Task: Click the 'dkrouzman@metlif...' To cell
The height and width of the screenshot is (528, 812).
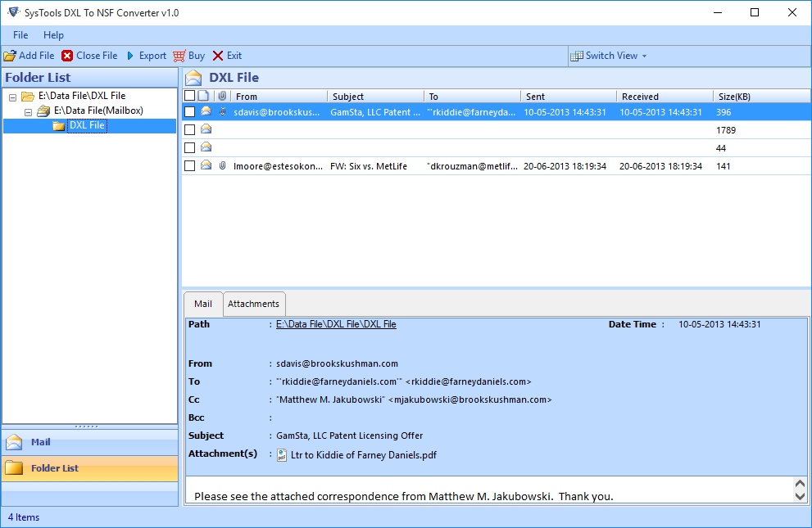Action: [472, 166]
